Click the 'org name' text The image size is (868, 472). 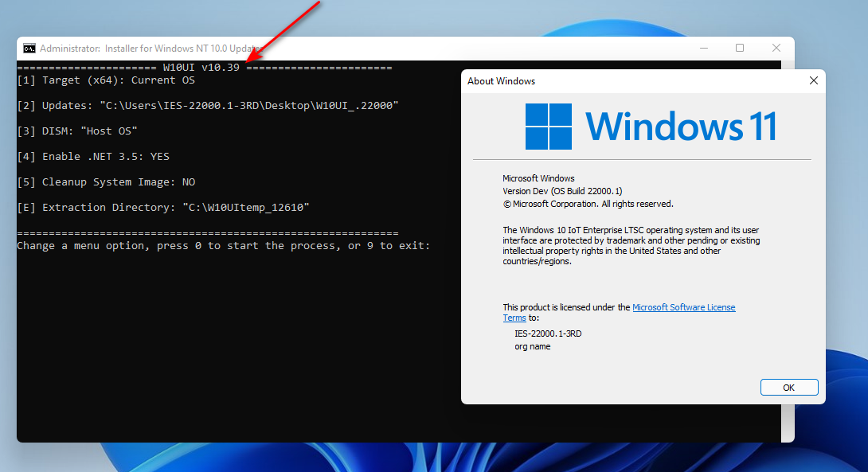coord(533,347)
